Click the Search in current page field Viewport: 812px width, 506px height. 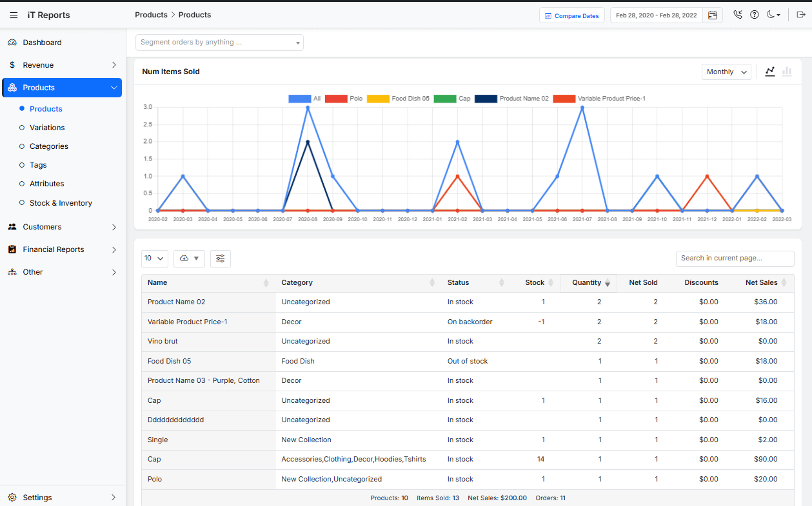coord(735,258)
